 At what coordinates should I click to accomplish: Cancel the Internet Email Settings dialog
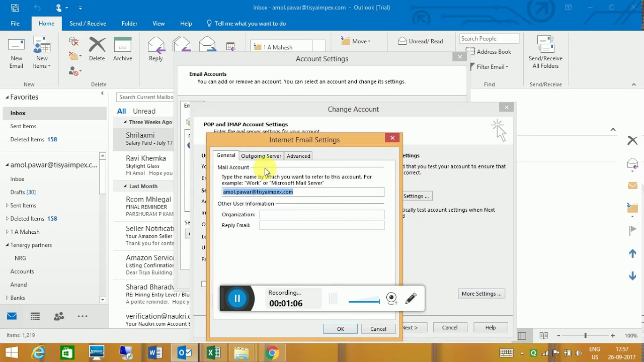pyautogui.click(x=378, y=329)
